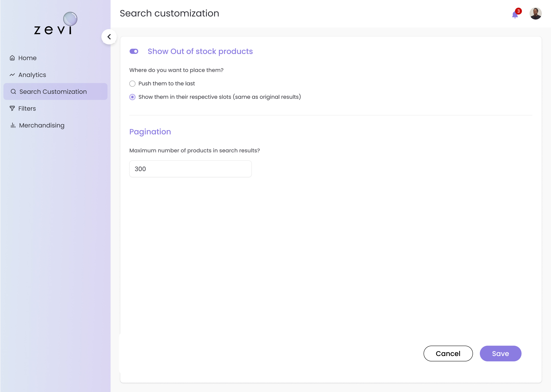The height and width of the screenshot is (392, 551).
Task: Go to Analytics menu item
Action: pos(32,75)
